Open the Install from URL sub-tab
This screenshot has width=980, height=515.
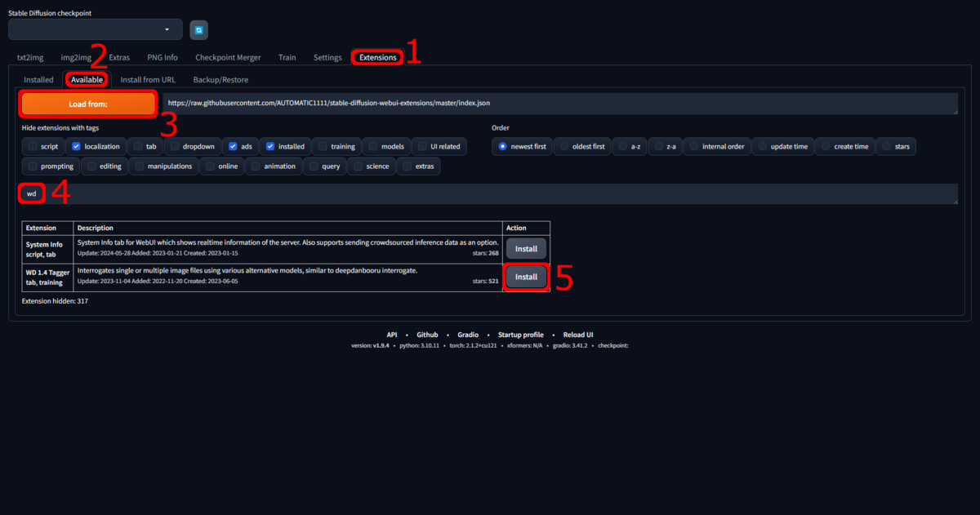coord(148,80)
